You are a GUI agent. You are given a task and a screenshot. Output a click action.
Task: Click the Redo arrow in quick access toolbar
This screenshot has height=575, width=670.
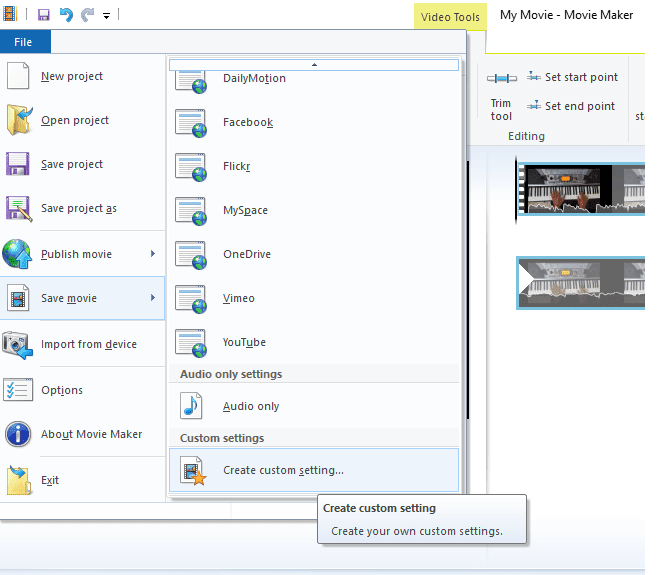[x=88, y=15]
